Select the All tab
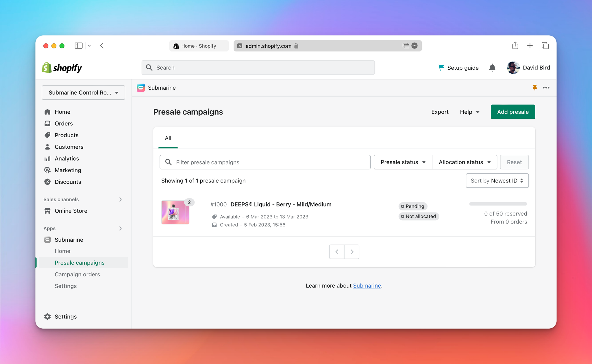Viewport: 592px width, 364px height. (x=168, y=138)
